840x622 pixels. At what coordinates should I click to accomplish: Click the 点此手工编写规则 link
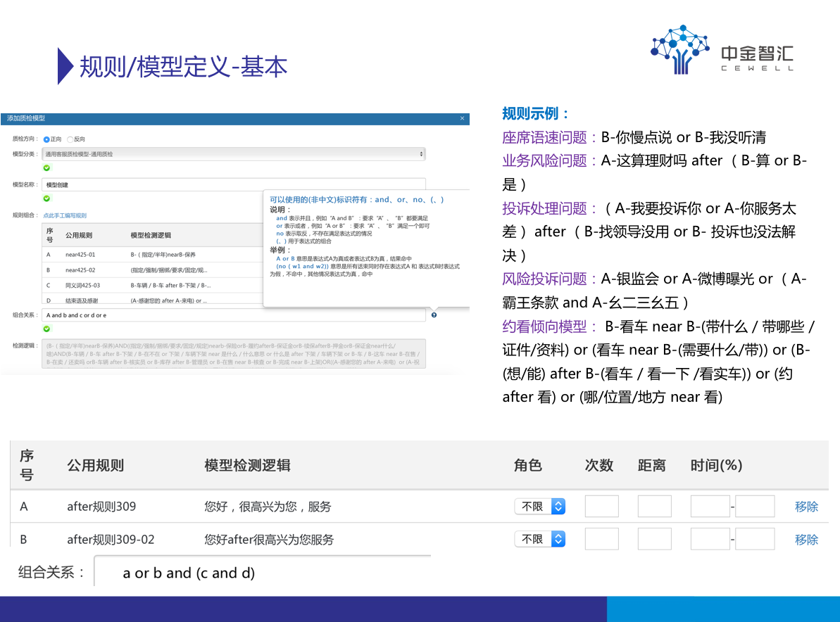(65, 215)
